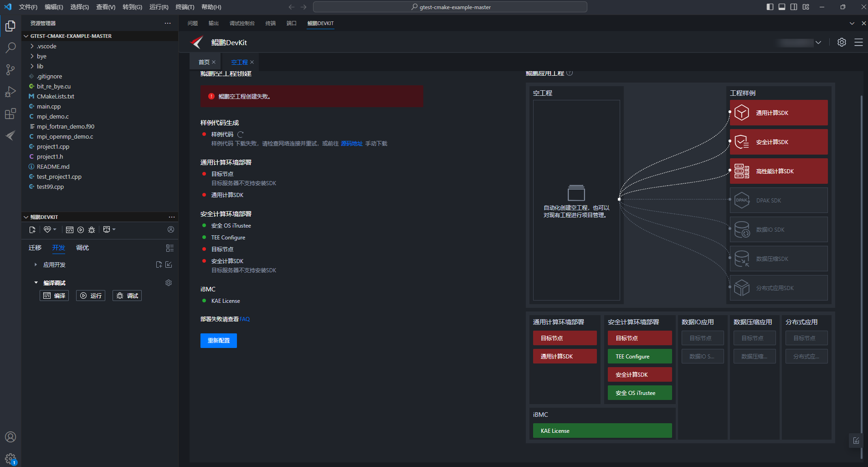Select the 安全计算SDK sample card
Viewport: 868px width, 467px height.
[x=779, y=142]
